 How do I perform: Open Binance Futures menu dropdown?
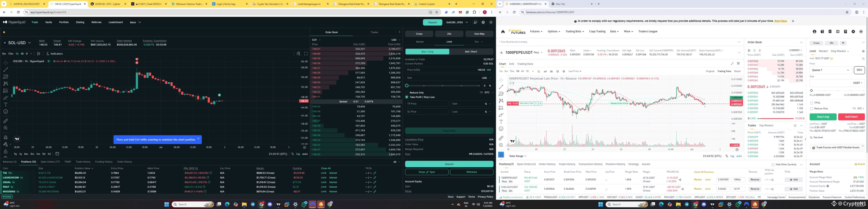(x=536, y=32)
